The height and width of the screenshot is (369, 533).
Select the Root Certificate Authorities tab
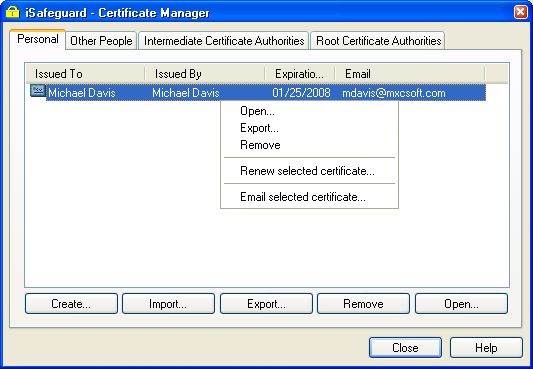378,41
